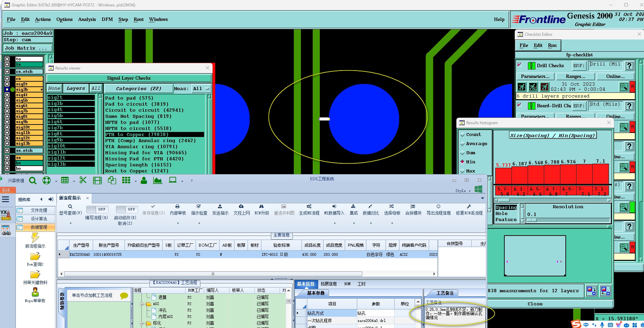Screen dimensions: 644x328
Task: Click the first run-check icon under Drill Checks
Action: (522, 87)
